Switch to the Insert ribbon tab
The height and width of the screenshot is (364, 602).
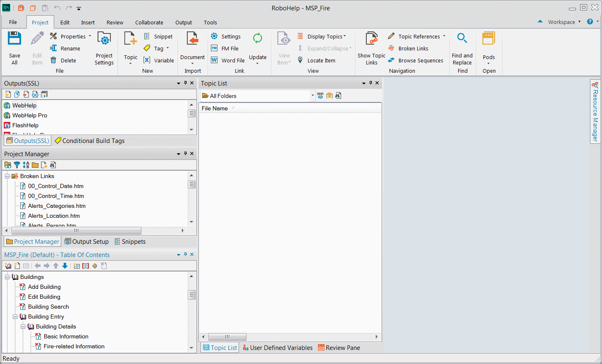click(88, 22)
